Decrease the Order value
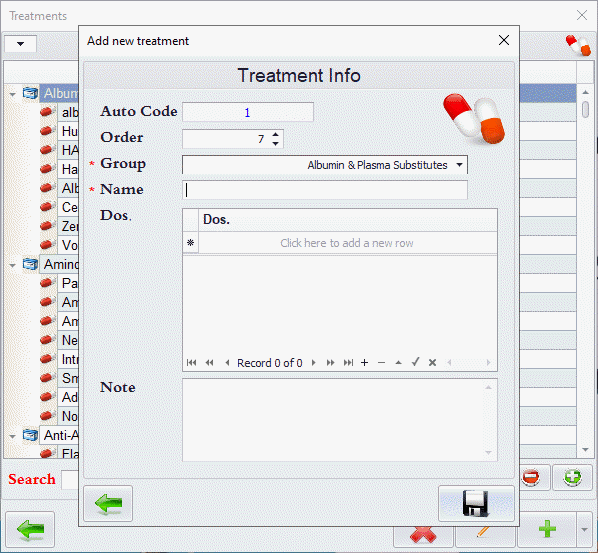The image size is (598, 553). (276, 144)
